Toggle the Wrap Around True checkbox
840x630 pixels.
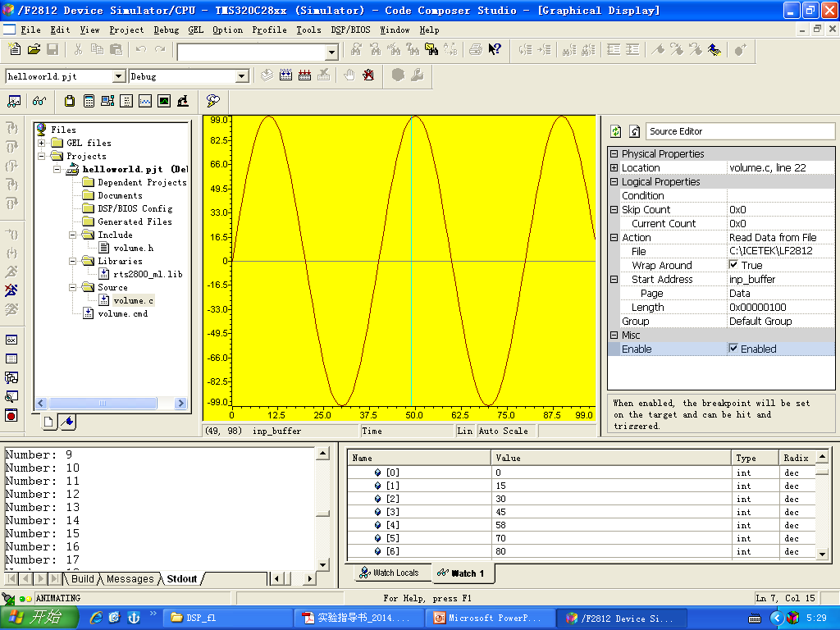pyautogui.click(x=733, y=265)
